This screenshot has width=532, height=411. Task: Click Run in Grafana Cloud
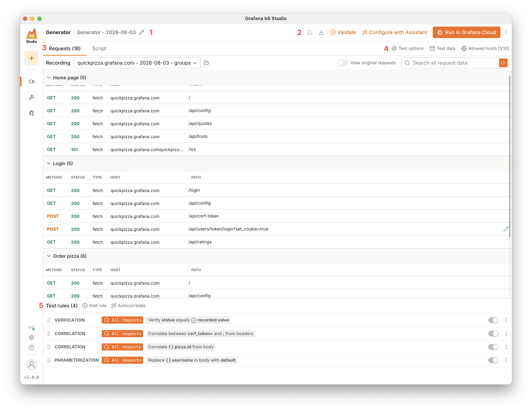coord(467,32)
